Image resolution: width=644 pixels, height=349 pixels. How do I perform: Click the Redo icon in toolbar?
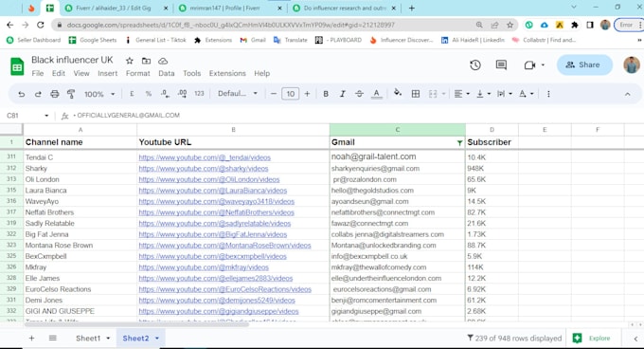point(38,94)
